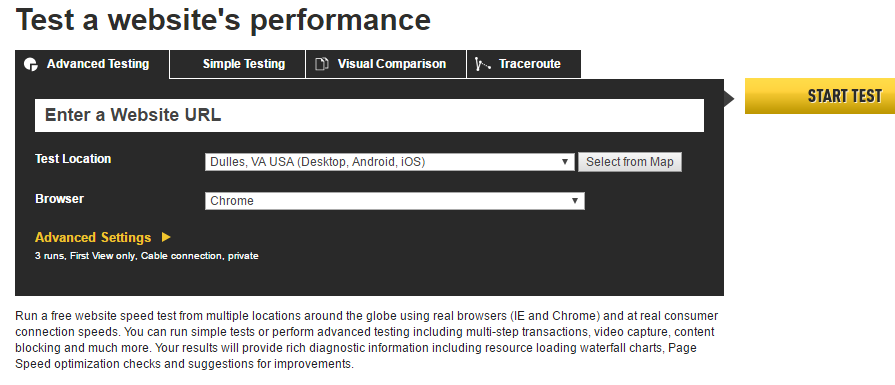The height and width of the screenshot is (385, 895).
Task: Open the Traceroute tab
Action: click(x=524, y=64)
